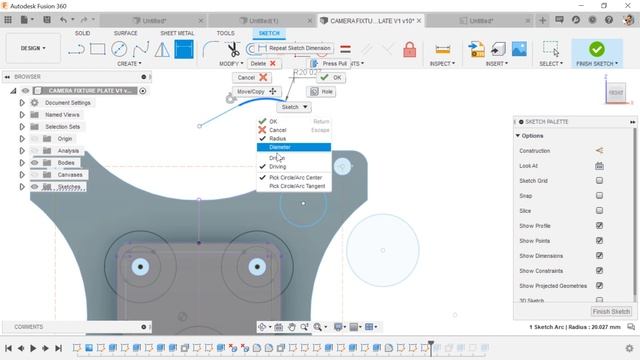Open the Sketch dropdown in marking menu
Screen dimensions: 640x360
click(294, 107)
